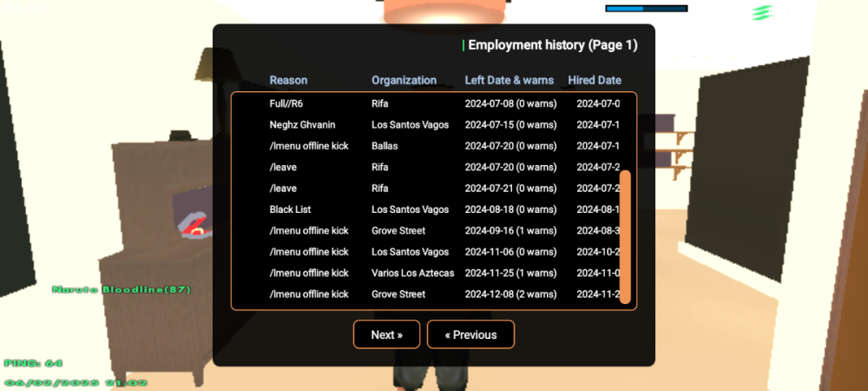Select the 2024-07-15 (0 warns) cell
This screenshot has width=868, height=391.
(x=510, y=125)
